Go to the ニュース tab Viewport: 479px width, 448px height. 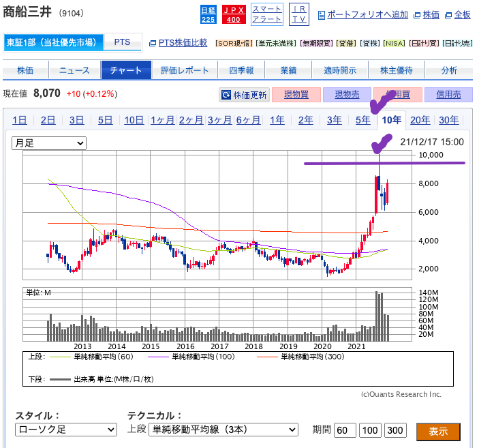tap(74, 70)
